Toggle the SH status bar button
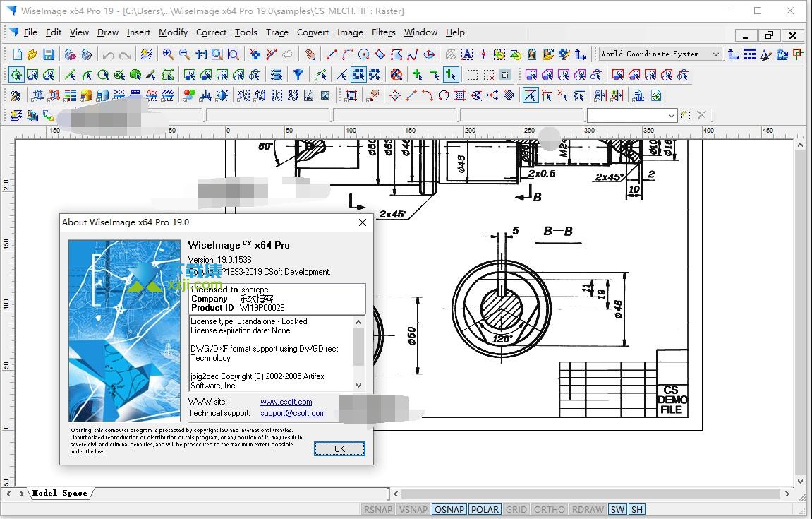 637,509
